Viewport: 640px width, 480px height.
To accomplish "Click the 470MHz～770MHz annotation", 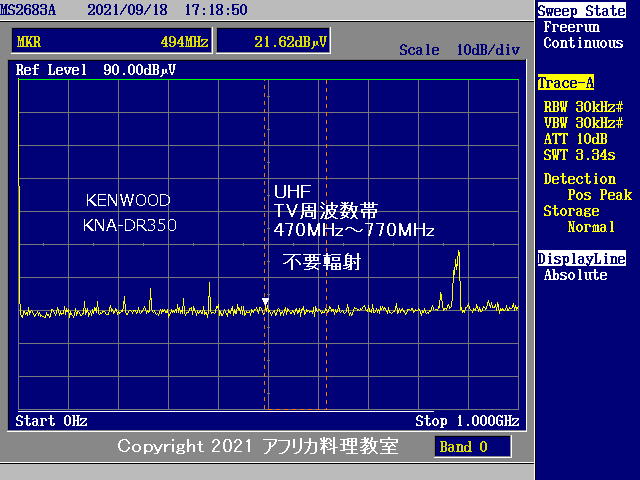I will (x=354, y=230).
